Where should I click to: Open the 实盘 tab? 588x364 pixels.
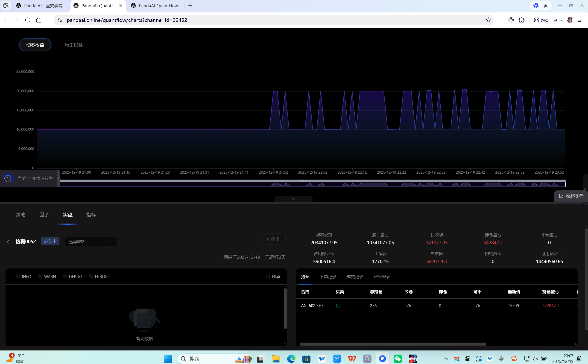(68, 215)
